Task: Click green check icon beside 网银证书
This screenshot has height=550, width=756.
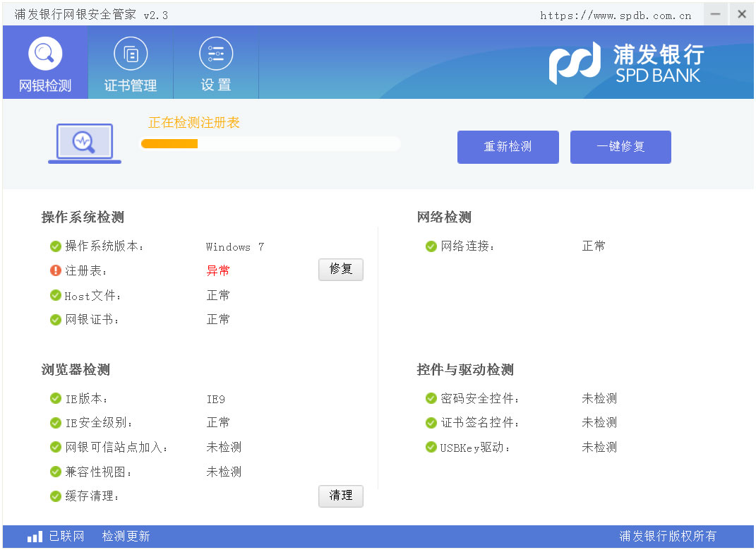Action: (x=56, y=319)
